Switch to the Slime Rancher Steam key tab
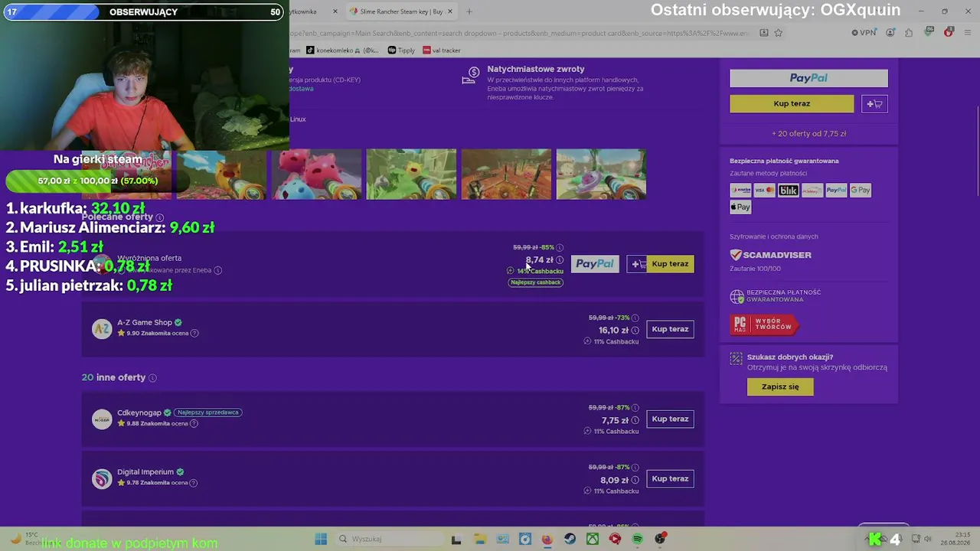The height and width of the screenshot is (551, 980). click(x=400, y=11)
